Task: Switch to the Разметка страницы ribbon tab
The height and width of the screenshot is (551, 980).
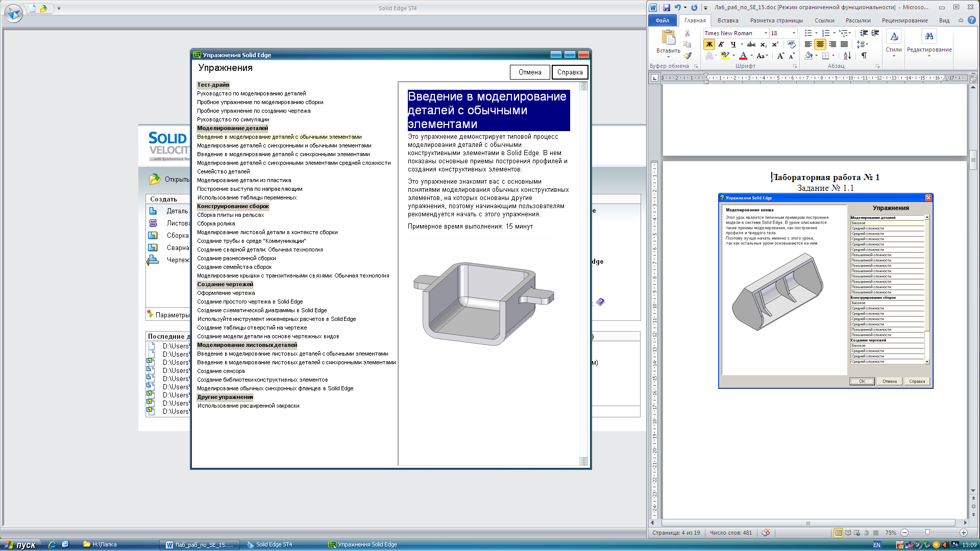Action: 776,20
